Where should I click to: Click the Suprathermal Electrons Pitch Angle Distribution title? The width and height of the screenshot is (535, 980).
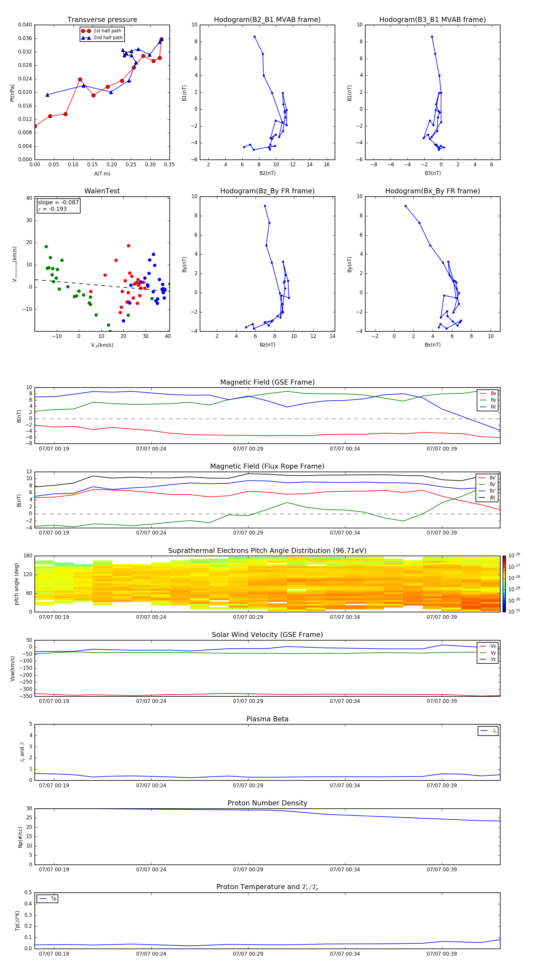267,551
